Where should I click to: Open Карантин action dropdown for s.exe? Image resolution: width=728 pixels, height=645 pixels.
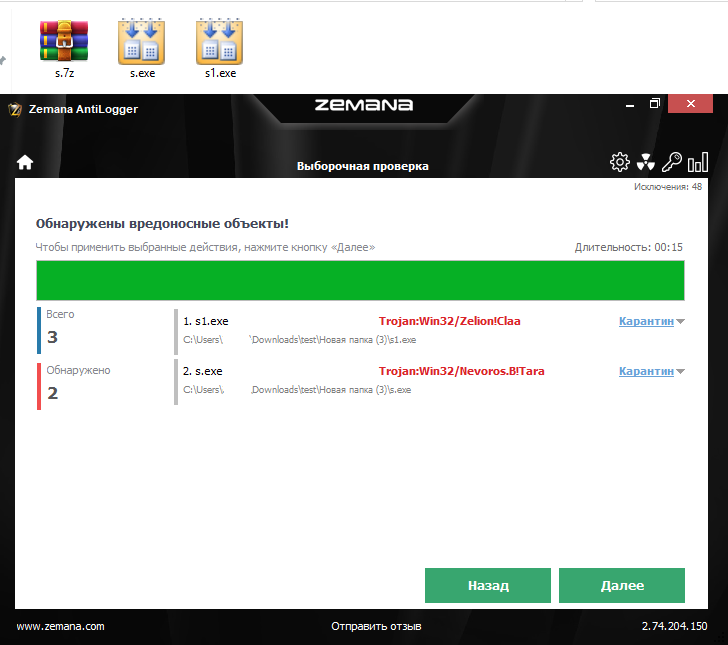coord(681,371)
